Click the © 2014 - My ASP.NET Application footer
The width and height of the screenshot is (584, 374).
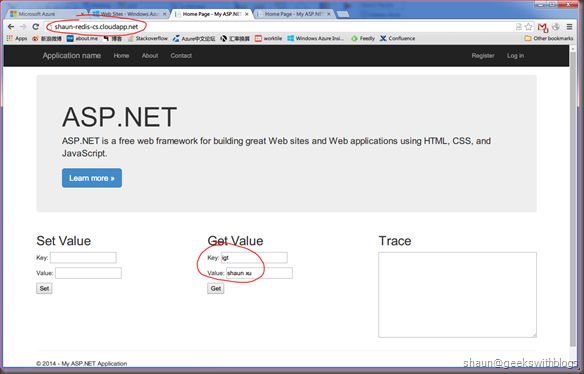click(x=82, y=363)
